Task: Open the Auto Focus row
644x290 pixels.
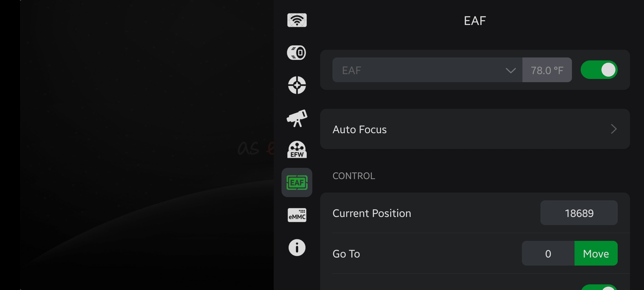Action: pyautogui.click(x=475, y=129)
